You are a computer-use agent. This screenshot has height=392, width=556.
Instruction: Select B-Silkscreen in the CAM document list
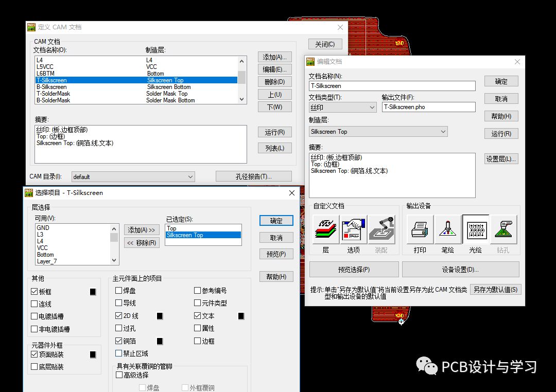pyautogui.click(x=51, y=87)
